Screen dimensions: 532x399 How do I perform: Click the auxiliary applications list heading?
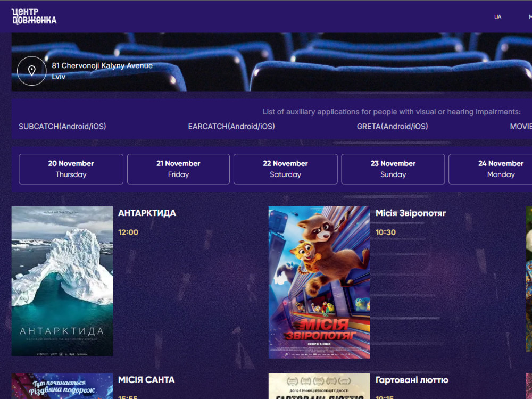(391, 112)
